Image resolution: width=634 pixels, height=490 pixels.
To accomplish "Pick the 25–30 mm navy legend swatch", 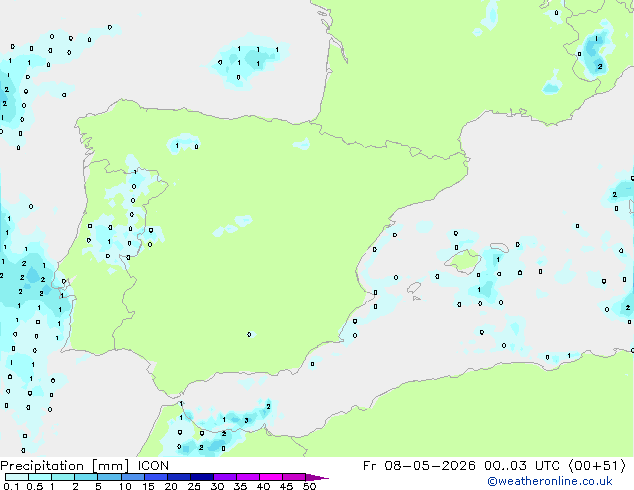I will [202, 477].
